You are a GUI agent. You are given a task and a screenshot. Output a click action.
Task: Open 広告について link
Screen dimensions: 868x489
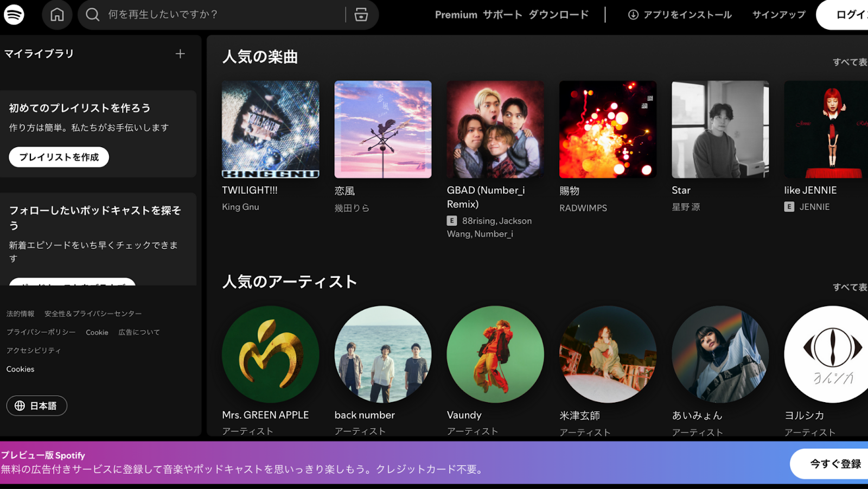[x=139, y=332]
